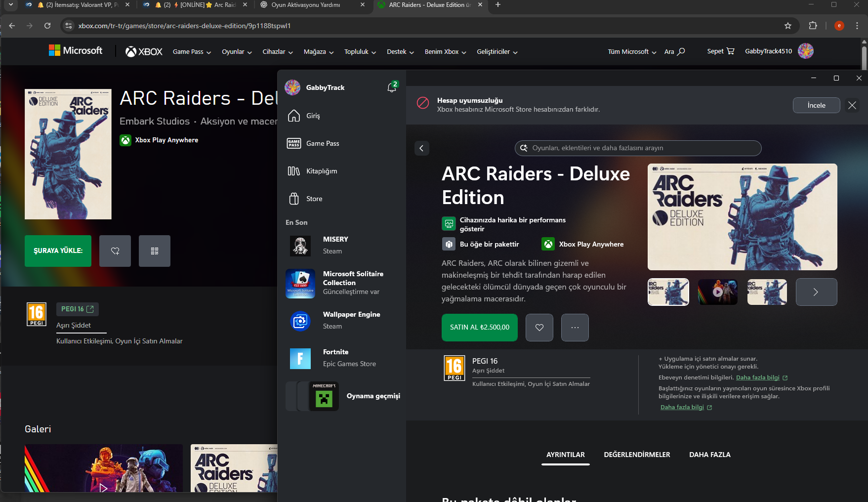This screenshot has height=502, width=868.
Task: Switch to Oyun Aktivasyonu Yardımı tab
Action: click(312, 5)
